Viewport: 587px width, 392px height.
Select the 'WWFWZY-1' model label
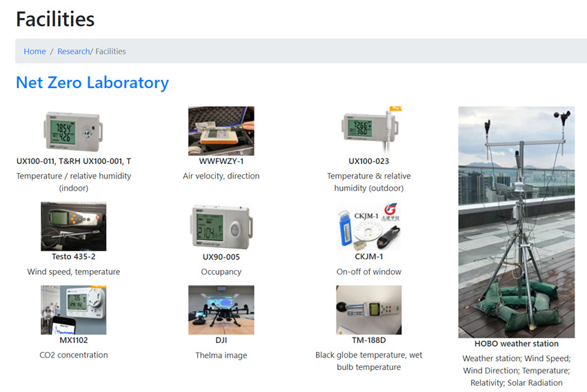tap(221, 161)
